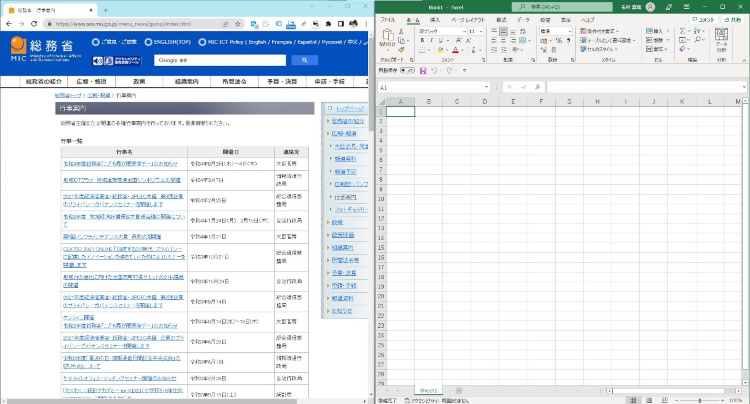750x404 pixels.
Task: Click the red font color A icon
Action: [x=455, y=50]
